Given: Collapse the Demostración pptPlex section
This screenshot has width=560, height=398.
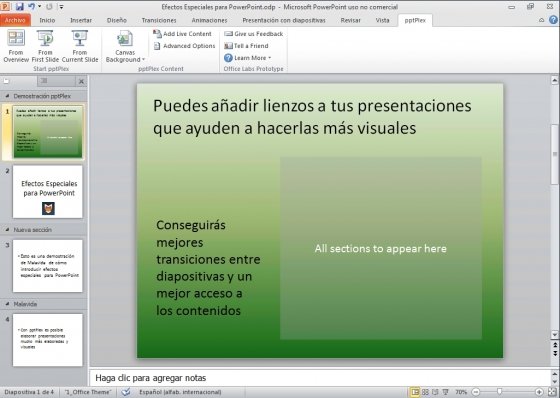Looking at the screenshot, I should pyautogui.click(x=7, y=96).
